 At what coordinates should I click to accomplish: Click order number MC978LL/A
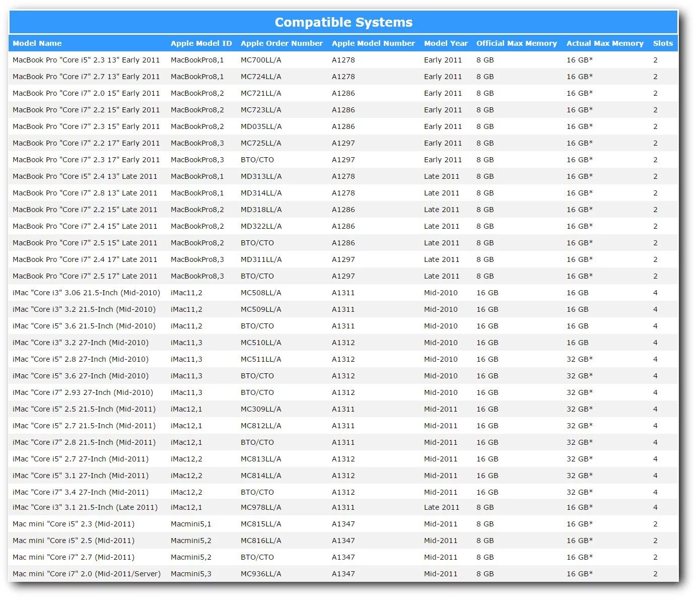coord(261,507)
